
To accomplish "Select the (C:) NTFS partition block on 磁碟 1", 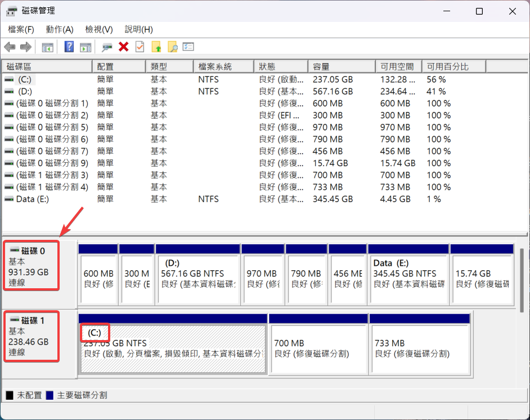I will [173, 344].
